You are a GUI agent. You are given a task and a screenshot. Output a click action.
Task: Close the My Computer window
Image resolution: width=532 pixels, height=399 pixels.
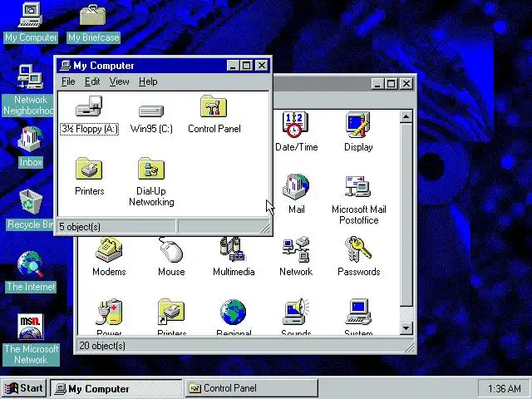(x=262, y=65)
